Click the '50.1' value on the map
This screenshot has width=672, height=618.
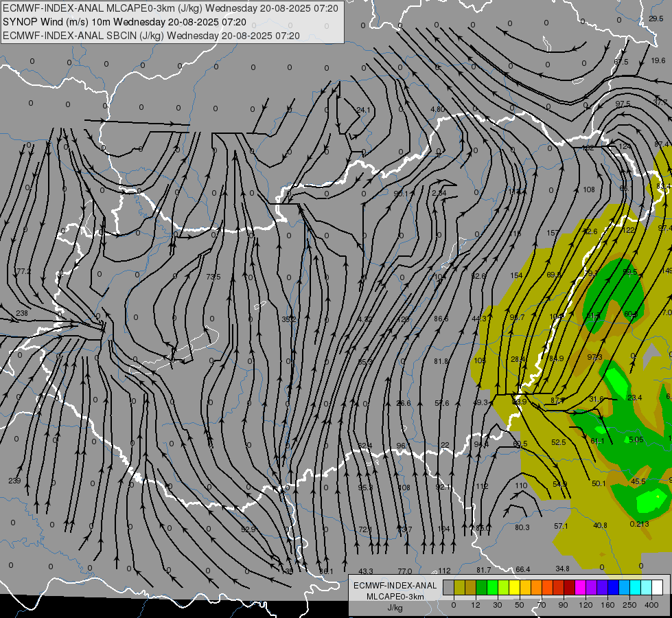pos(599,483)
